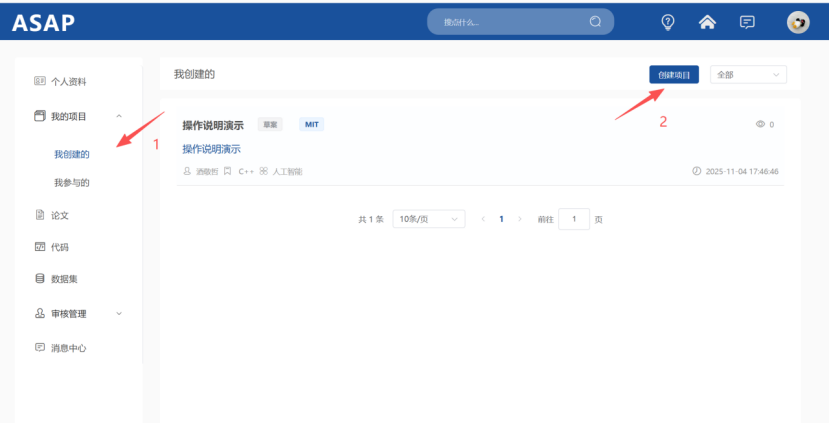The width and height of the screenshot is (829, 423).
Task: Click the clock icon beside 2025-11-04 timestamp
Action: pos(696,171)
